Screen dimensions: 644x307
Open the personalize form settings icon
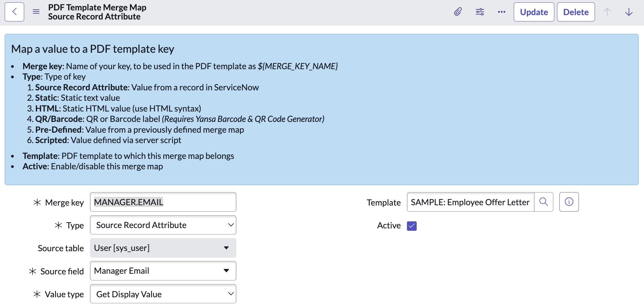480,12
